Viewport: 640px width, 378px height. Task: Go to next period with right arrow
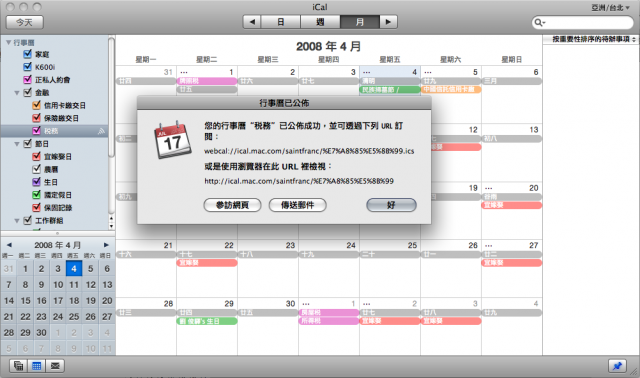[388, 22]
